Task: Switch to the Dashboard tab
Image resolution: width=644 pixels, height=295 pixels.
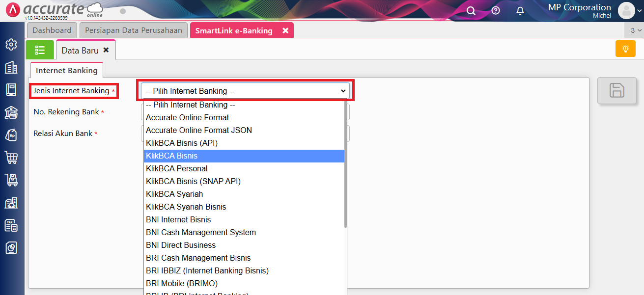Action: tap(52, 30)
